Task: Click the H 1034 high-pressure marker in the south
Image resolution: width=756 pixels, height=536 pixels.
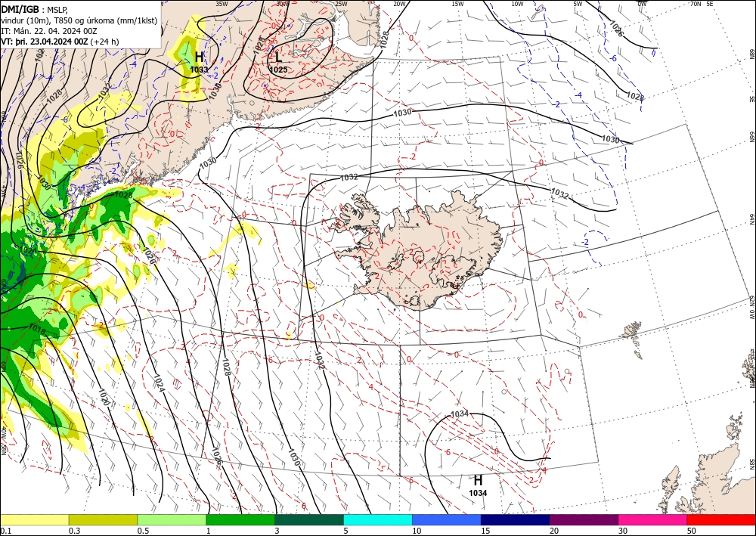Action: [478, 485]
